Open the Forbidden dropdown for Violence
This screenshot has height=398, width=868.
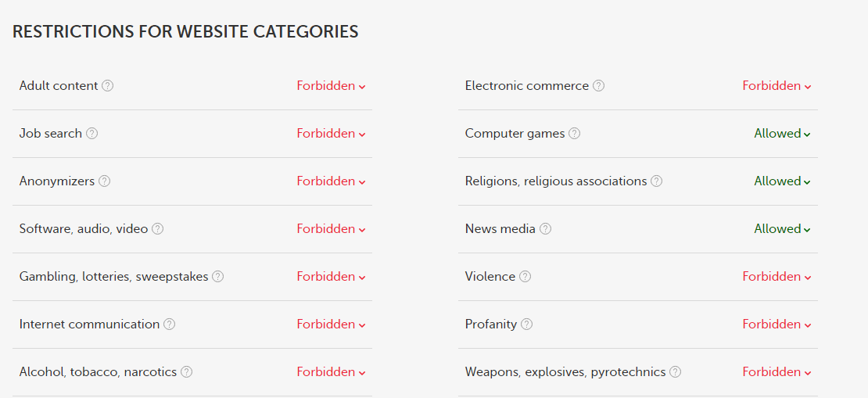point(777,277)
